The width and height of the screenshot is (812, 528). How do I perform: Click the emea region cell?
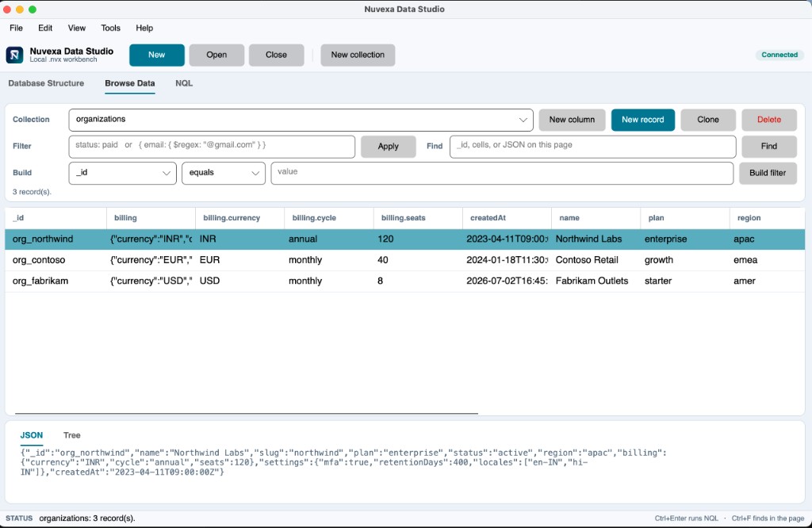[768, 260]
